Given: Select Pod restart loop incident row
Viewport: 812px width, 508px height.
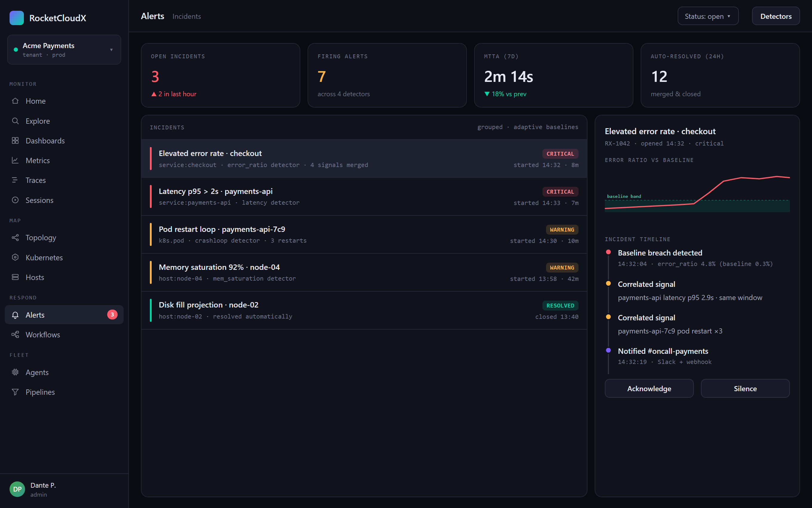Looking at the screenshot, I should coord(364,235).
